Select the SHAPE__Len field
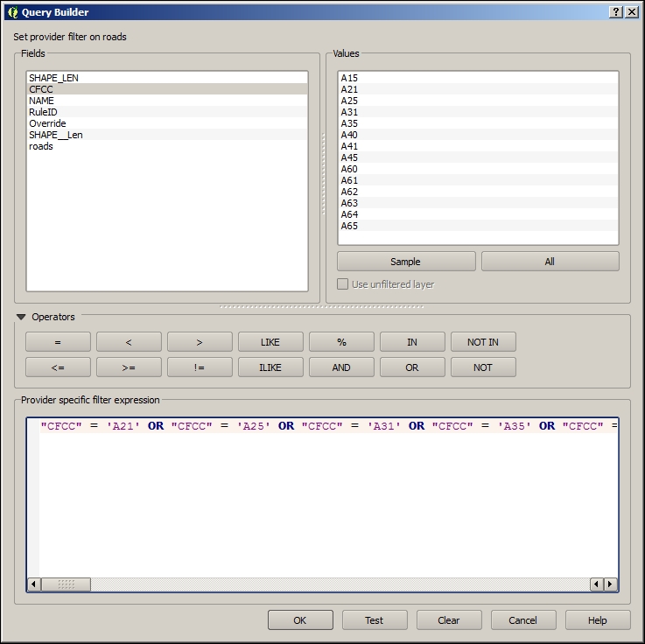 pyautogui.click(x=167, y=135)
